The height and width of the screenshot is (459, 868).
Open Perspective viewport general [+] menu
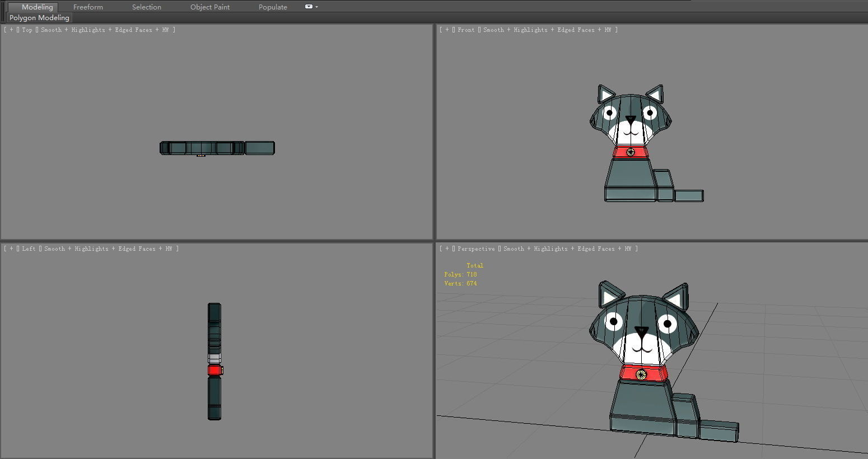pyautogui.click(x=447, y=249)
